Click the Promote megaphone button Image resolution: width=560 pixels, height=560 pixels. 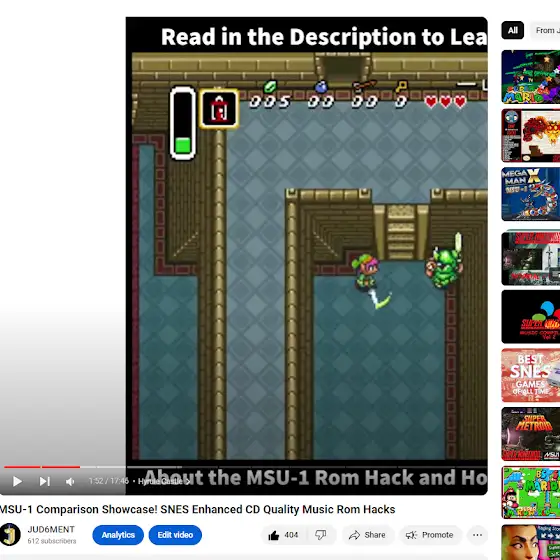430,535
